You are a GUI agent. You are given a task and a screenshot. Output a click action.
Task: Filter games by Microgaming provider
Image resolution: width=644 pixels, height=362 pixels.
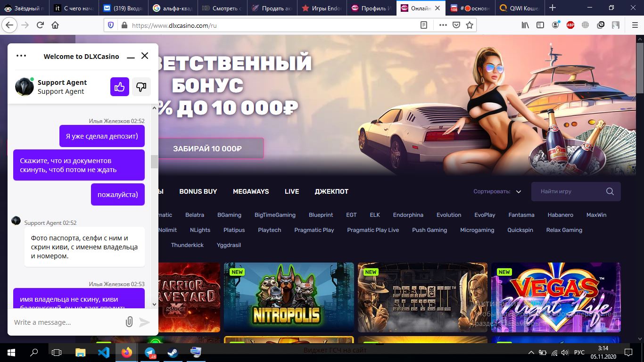click(477, 230)
